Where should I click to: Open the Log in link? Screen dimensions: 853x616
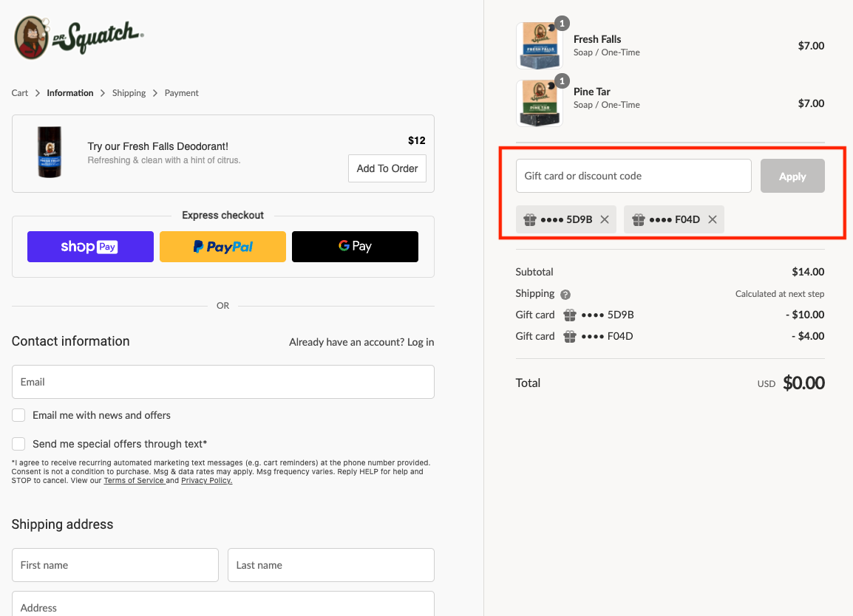[421, 342]
